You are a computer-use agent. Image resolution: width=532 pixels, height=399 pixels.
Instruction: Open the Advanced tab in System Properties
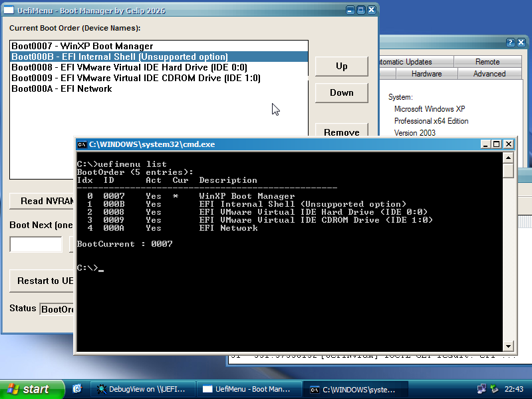[x=489, y=74]
